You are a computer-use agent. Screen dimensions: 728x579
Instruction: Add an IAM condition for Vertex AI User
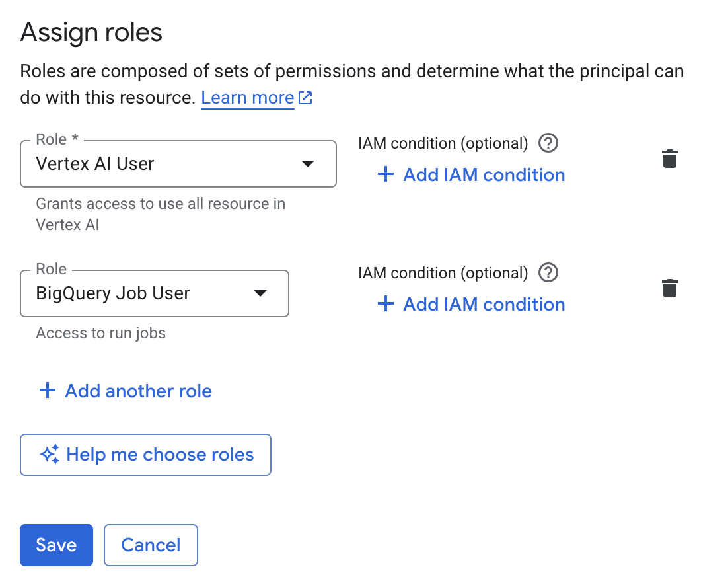tap(470, 174)
